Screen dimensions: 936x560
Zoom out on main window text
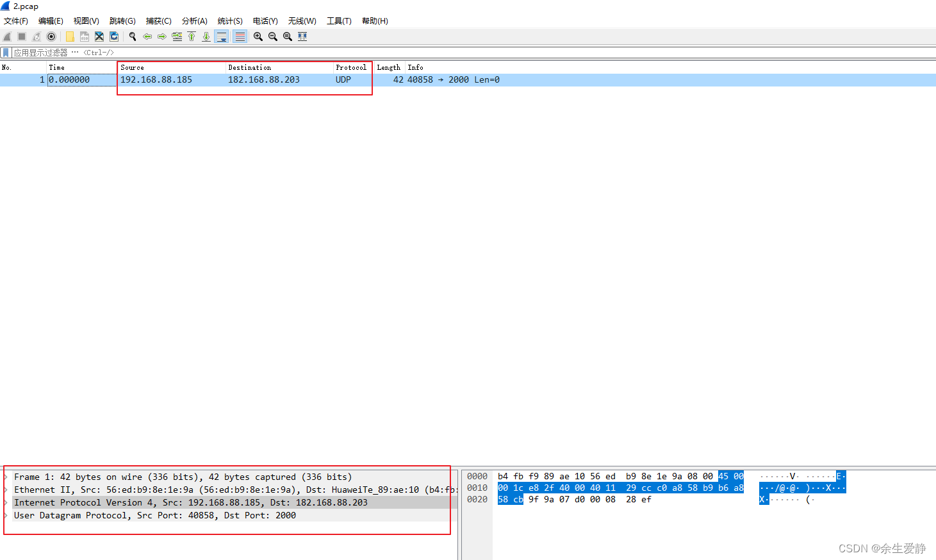point(273,37)
